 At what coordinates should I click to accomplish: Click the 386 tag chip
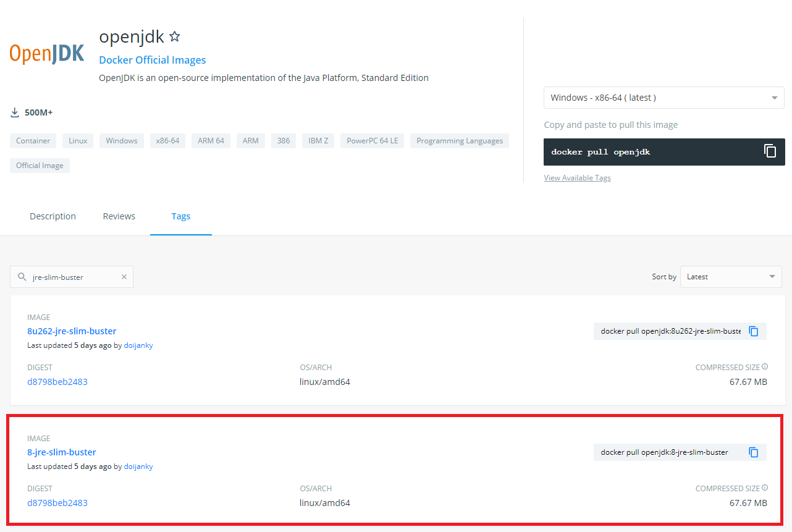point(284,141)
